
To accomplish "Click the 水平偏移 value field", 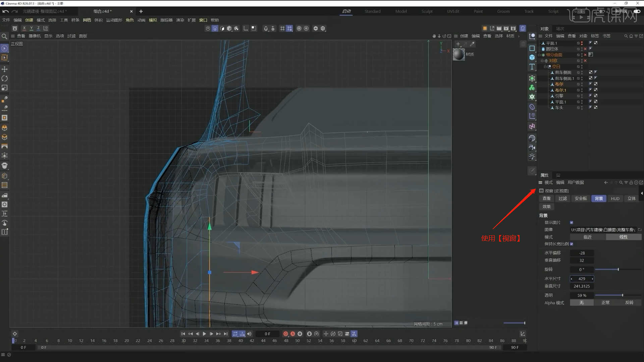I will (582, 253).
